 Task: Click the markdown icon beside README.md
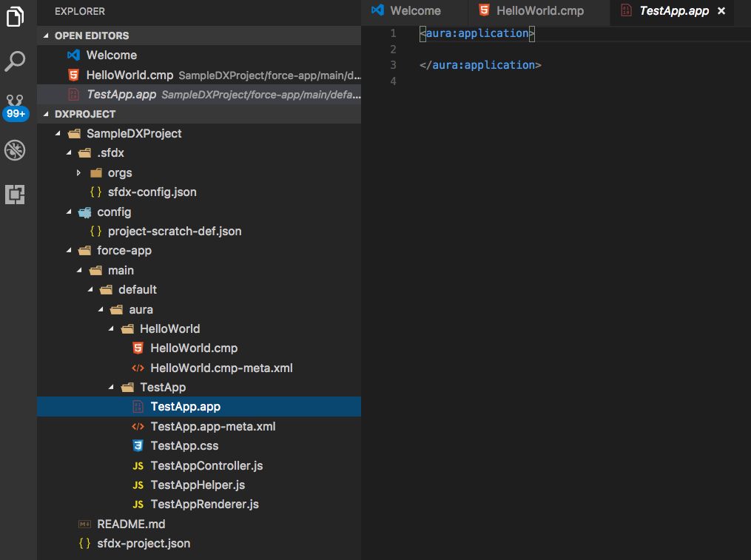pyautogui.click(x=85, y=524)
